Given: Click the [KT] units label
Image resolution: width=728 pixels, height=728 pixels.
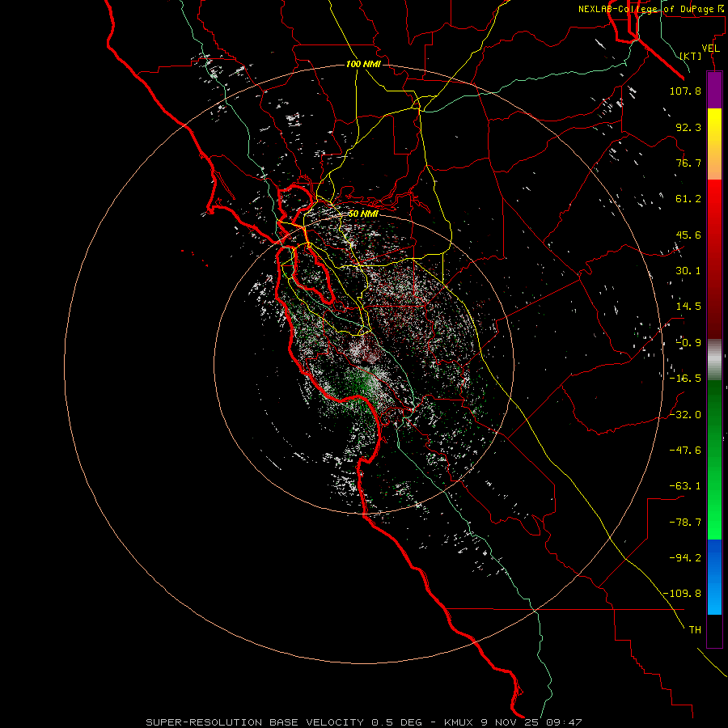Looking at the screenshot, I should click(691, 56).
